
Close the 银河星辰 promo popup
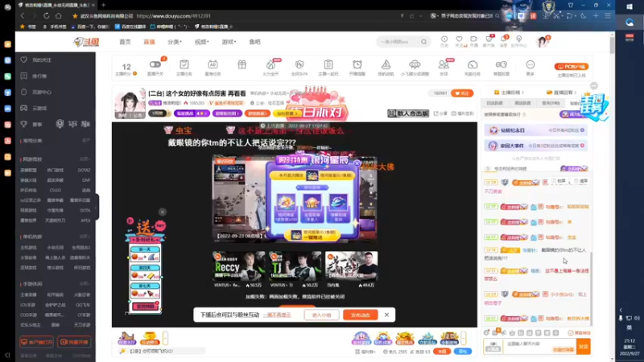(x=357, y=163)
